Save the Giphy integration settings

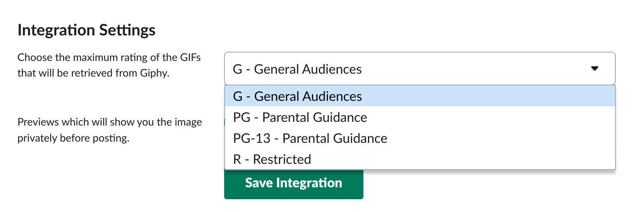click(293, 183)
